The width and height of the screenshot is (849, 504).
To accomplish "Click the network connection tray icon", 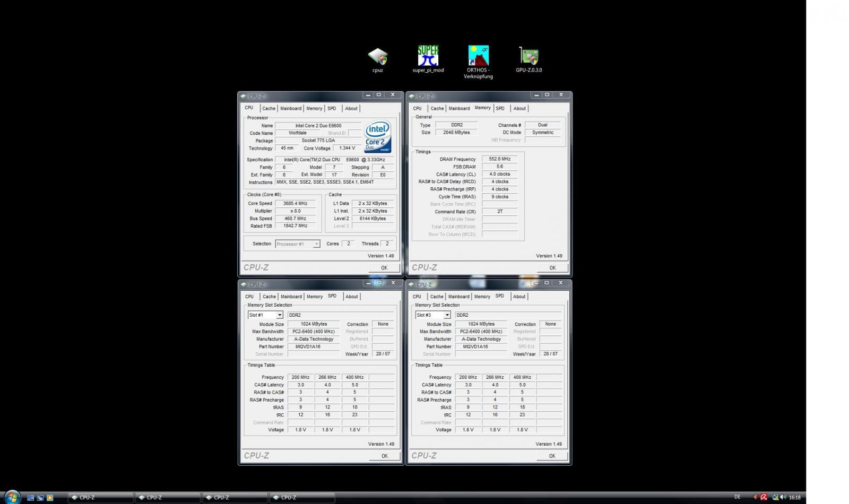I will pyautogui.click(x=775, y=497).
